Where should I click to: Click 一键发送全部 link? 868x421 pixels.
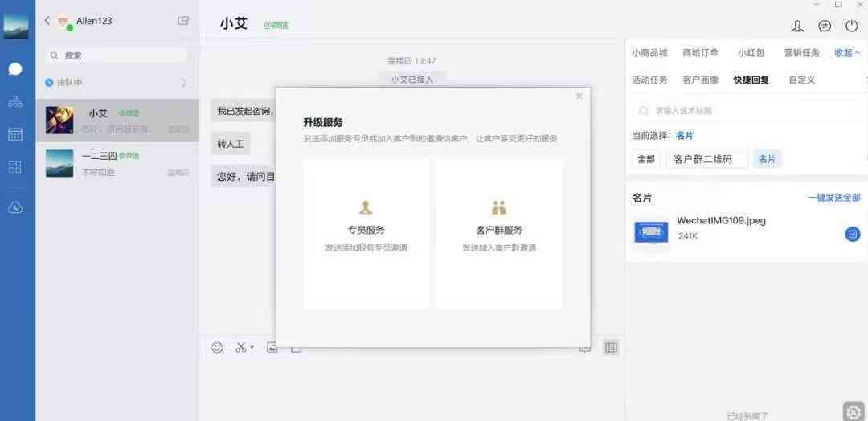[834, 198]
